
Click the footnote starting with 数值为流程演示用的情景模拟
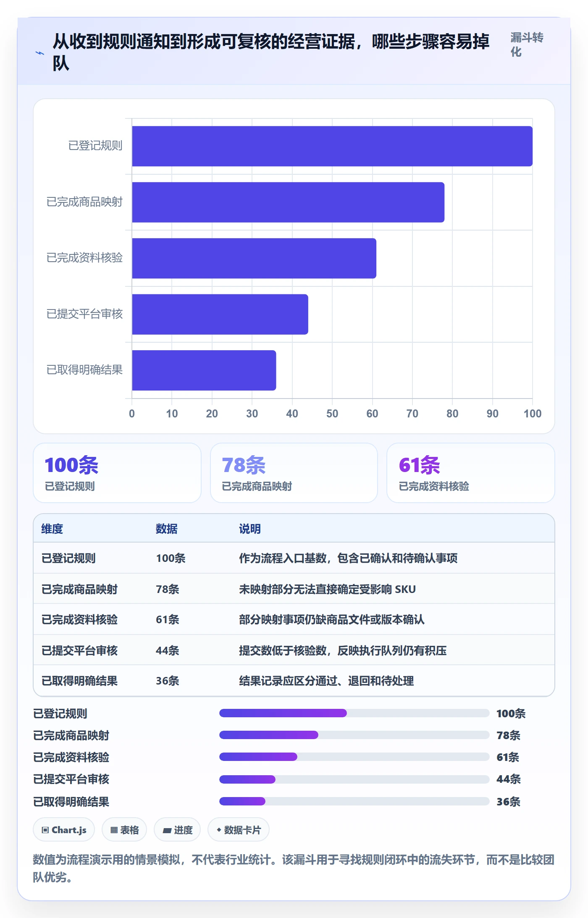[x=294, y=868]
